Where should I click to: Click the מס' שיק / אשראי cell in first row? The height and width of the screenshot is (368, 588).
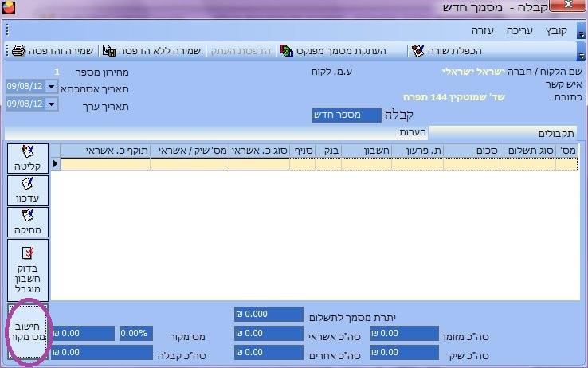coord(190,164)
